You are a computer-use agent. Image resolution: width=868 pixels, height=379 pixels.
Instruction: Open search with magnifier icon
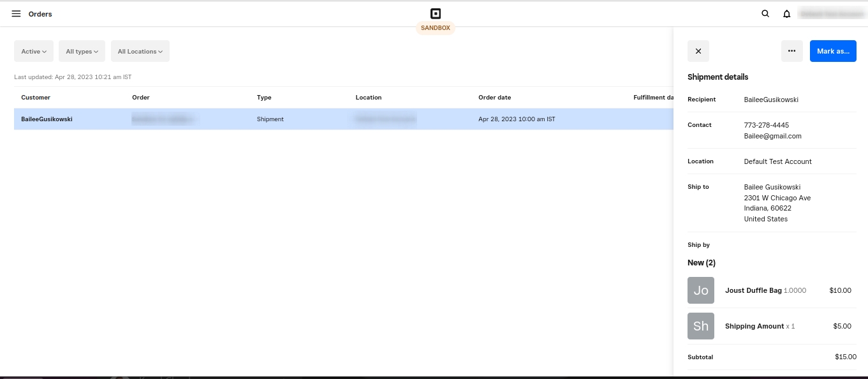pyautogui.click(x=765, y=13)
